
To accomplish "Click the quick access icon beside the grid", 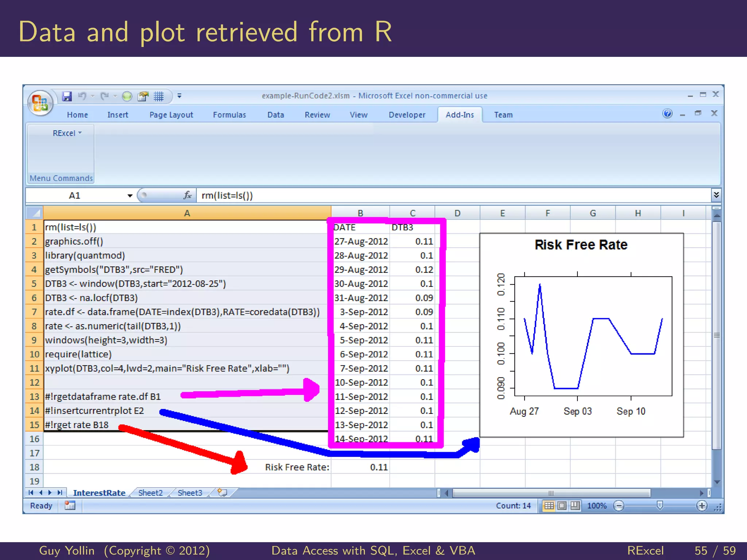I will click(x=143, y=96).
